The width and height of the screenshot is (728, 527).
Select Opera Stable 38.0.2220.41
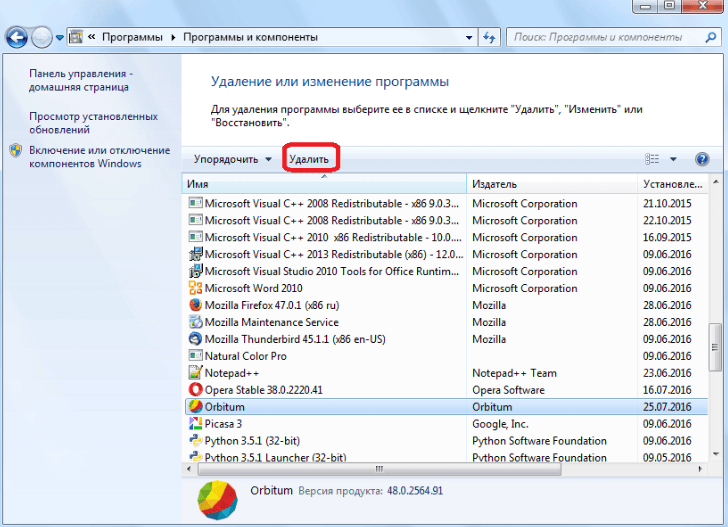pyautogui.click(x=264, y=390)
